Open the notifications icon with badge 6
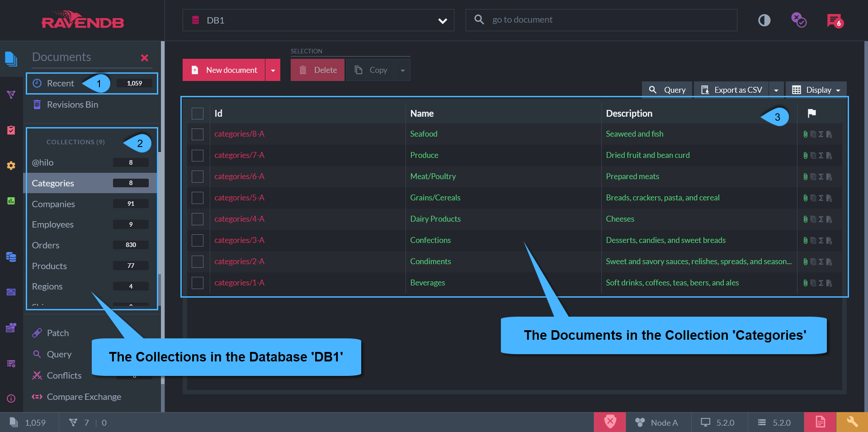 point(835,20)
